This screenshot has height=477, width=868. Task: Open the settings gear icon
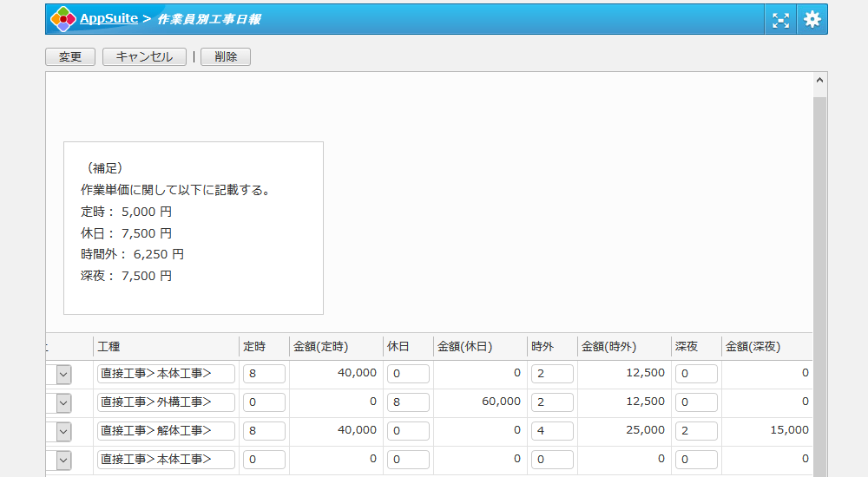click(x=812, y=19)
